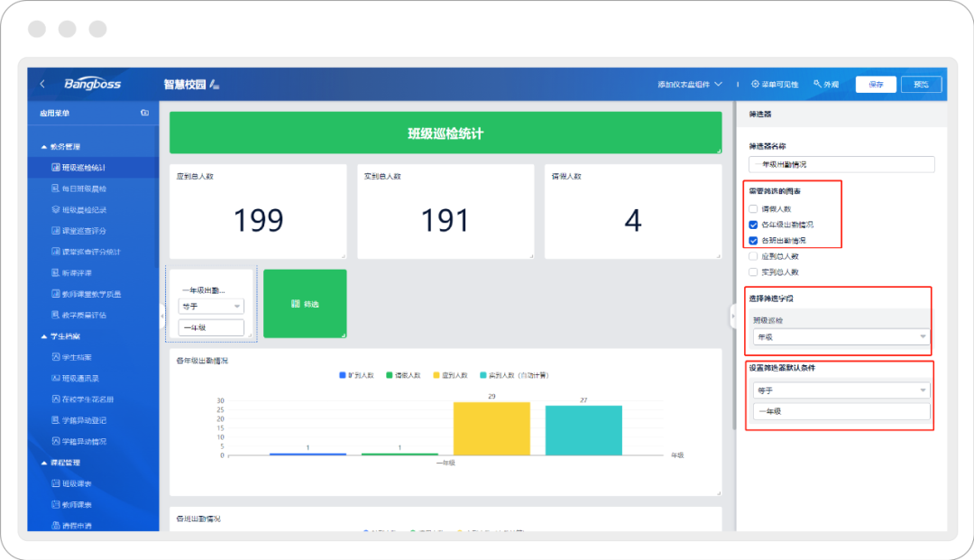The image size is (974, 560).
Task: Click the 外观 appearance icon
Action: pos(817,84)
